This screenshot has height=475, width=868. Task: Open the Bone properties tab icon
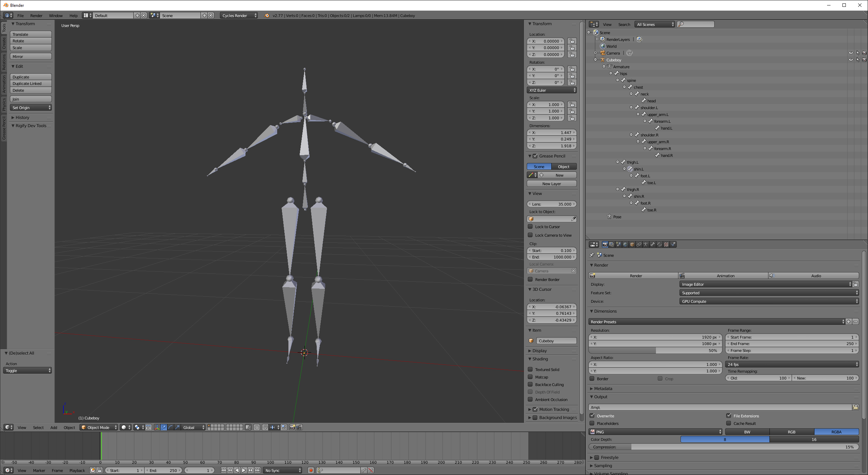[x=653, y=244]
